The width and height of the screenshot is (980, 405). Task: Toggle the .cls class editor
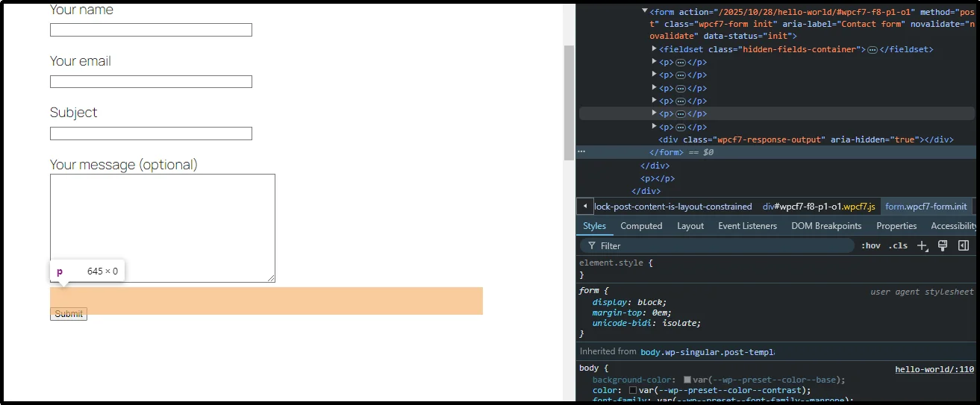point(898,245)
